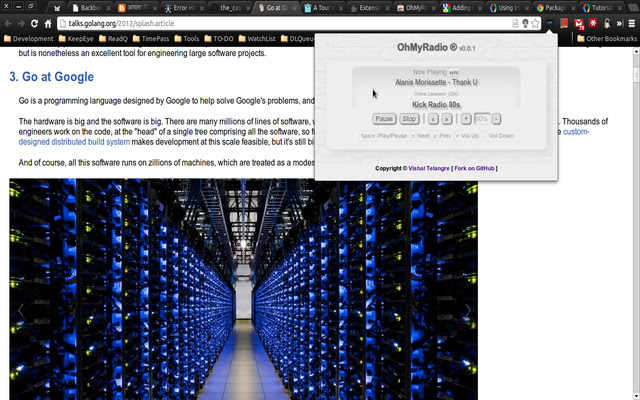This screenshot has height=400, width=640.
Task: Click the red asterisk extension icon
Action: [x=593, y=23]
